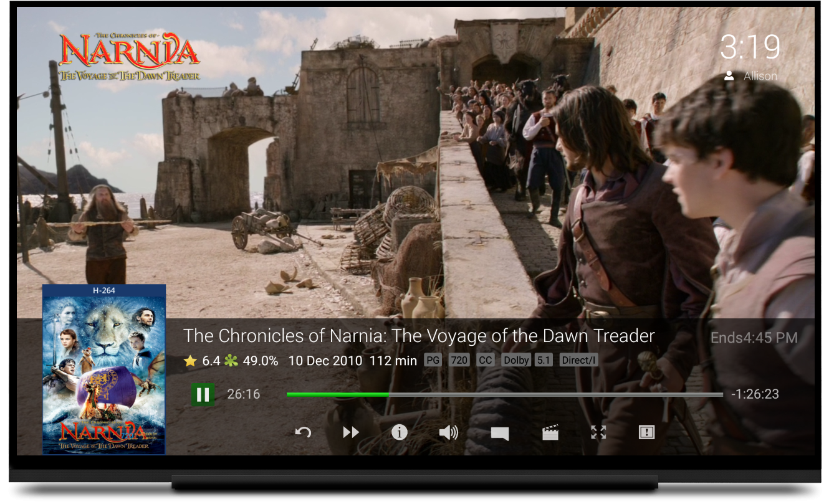Click the user profile icon beside Allison

(x=729, y=76)
